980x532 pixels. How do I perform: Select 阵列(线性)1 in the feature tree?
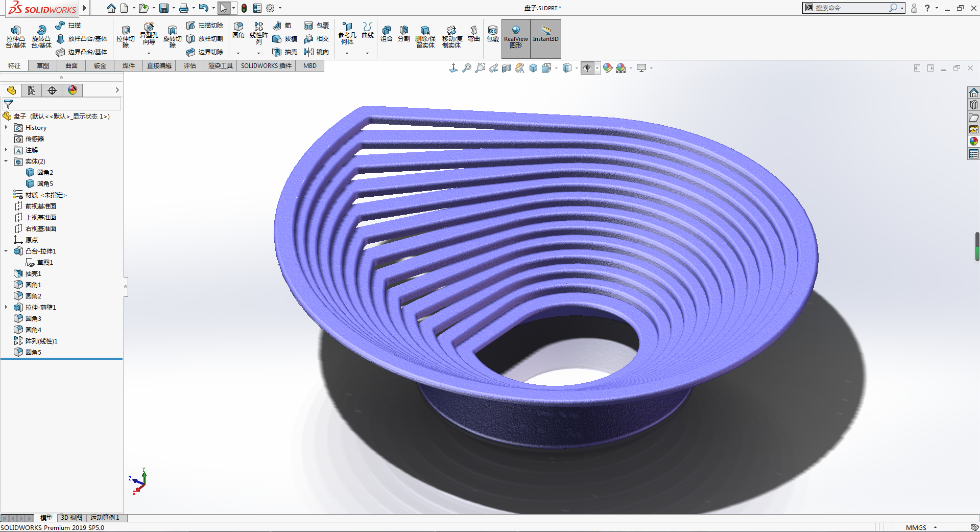41,341
